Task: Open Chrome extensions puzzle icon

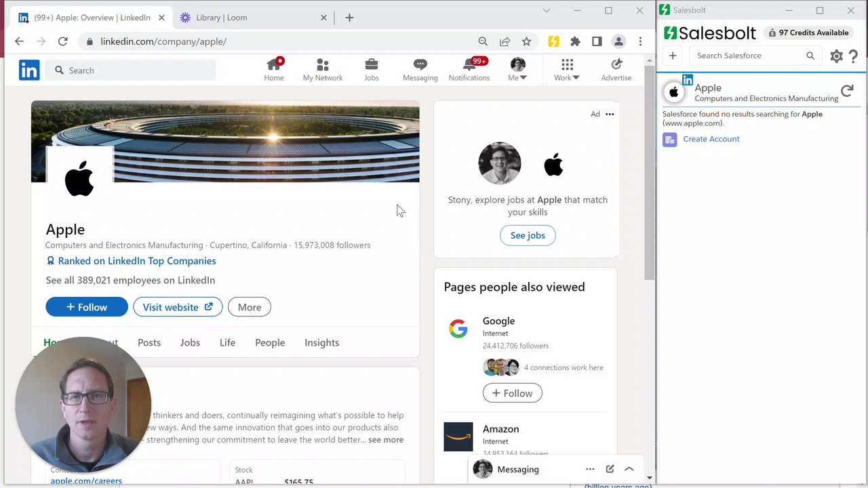Action: 575,41
